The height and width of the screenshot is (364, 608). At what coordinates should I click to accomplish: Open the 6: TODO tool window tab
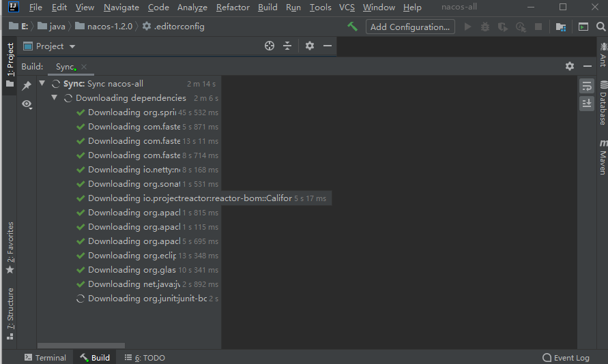pyautogui.click(x=145, y=357)
